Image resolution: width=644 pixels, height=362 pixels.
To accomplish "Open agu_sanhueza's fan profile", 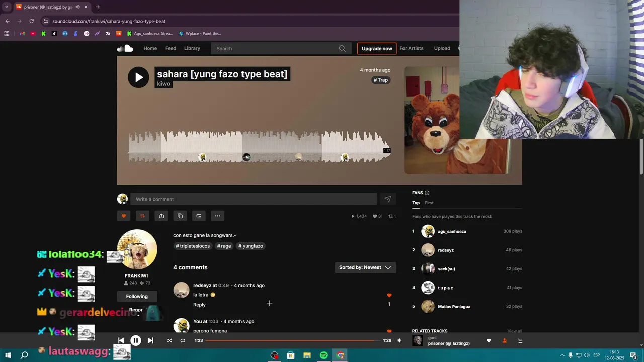I will (x=452, y=231).
